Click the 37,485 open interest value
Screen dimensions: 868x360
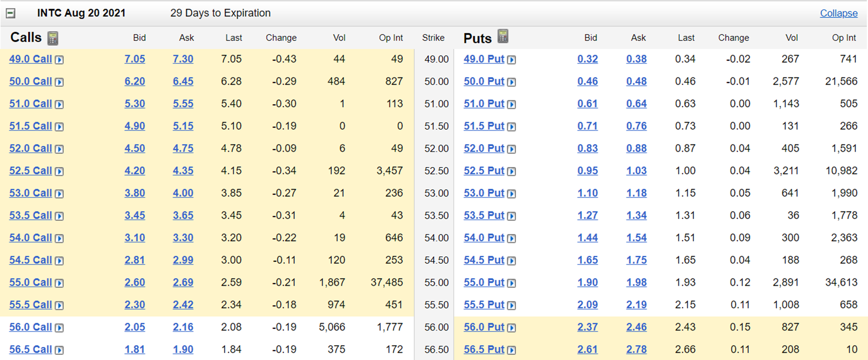pos(387,282)
